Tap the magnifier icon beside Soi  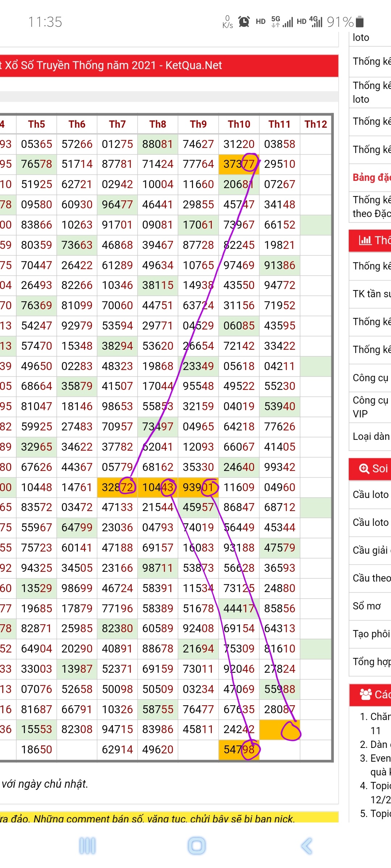[364, 468]
